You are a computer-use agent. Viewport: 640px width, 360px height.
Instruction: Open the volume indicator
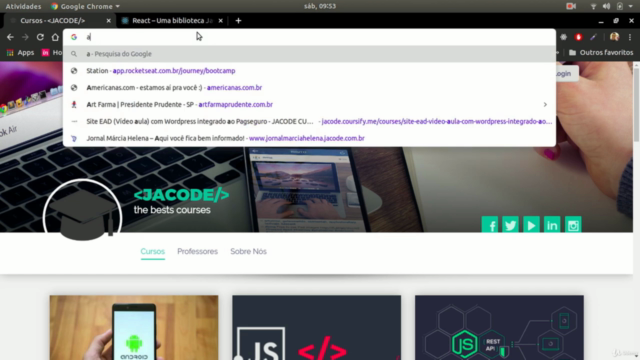[x=607, y=6]
